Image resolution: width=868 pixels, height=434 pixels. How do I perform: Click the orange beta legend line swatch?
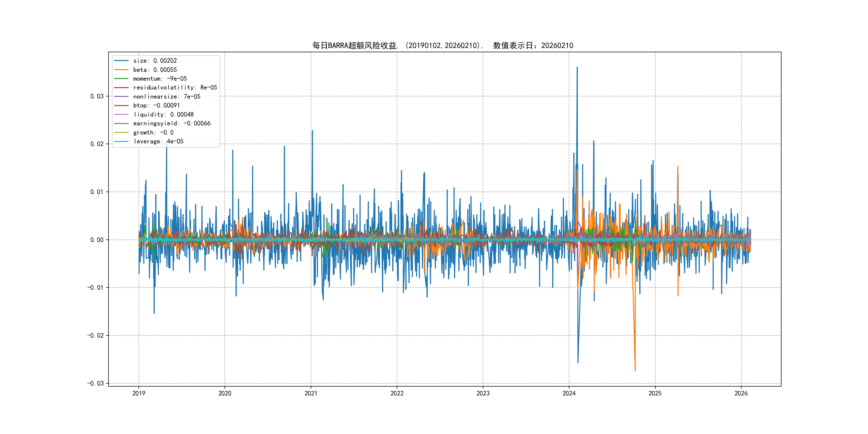(x=121, y=70)
